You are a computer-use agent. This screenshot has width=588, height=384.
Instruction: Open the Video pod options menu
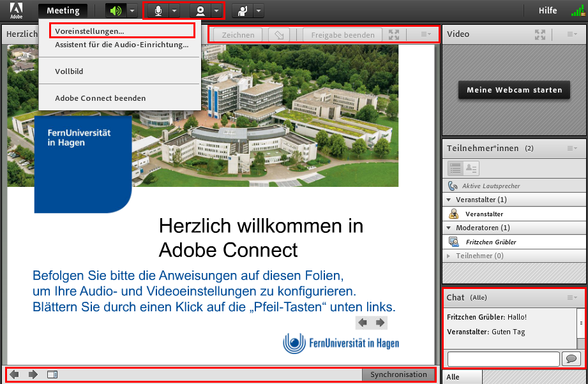tap(572, 34)
